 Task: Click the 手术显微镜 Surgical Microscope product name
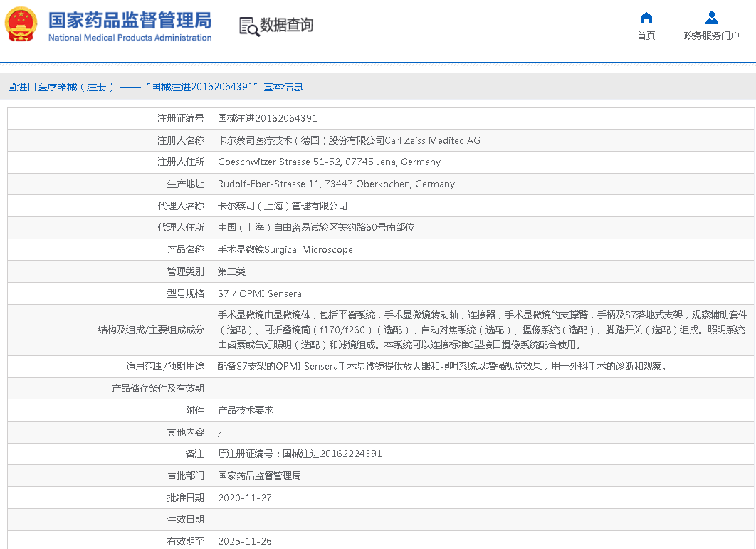[285, 249]
